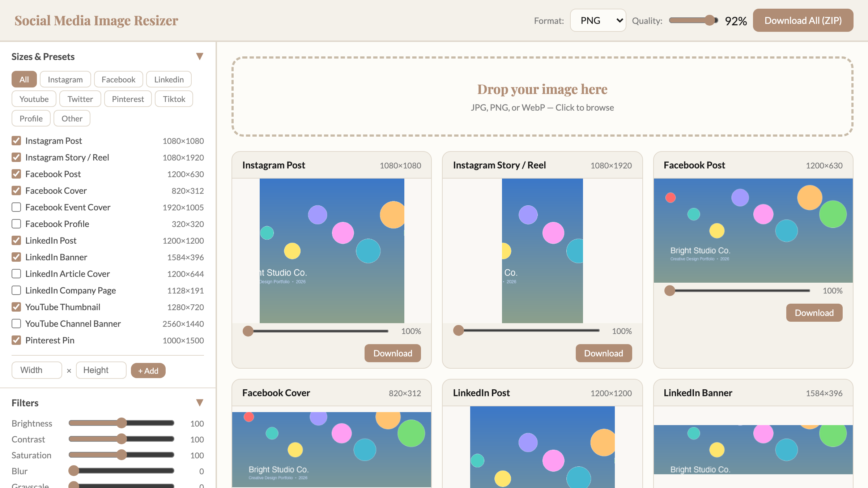Click the Brightness filter slider

[122, 423]
